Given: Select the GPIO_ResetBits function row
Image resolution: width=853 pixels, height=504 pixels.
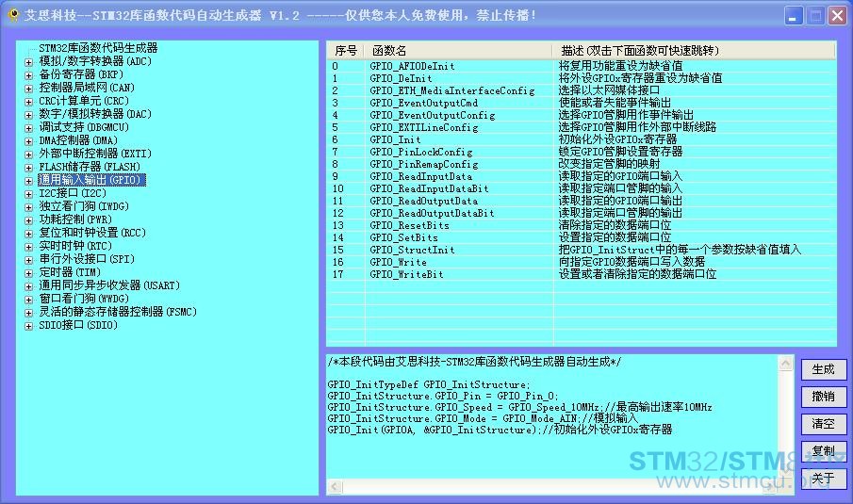Looking at the screenshot, I should (581, 225).
